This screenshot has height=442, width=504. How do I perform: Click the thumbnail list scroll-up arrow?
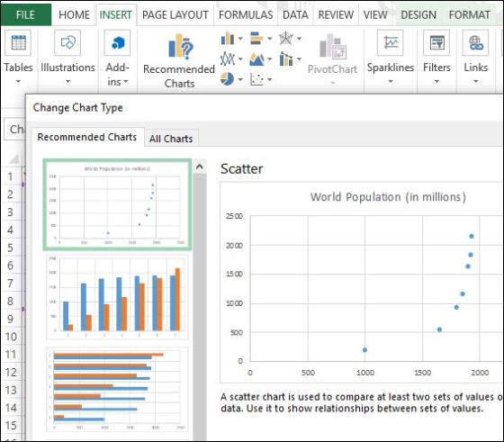pos(200,167)
